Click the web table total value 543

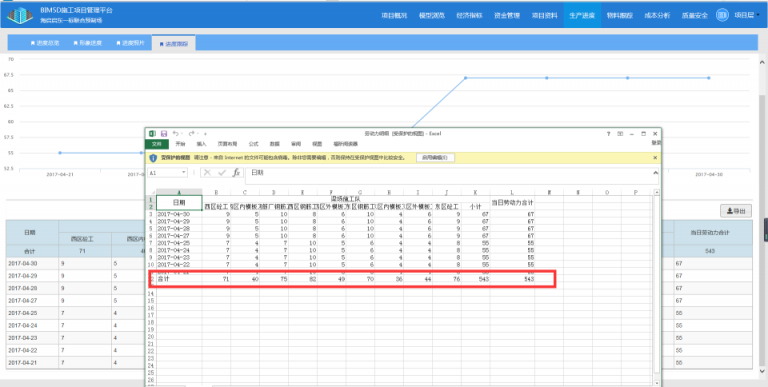click(710, 251)
